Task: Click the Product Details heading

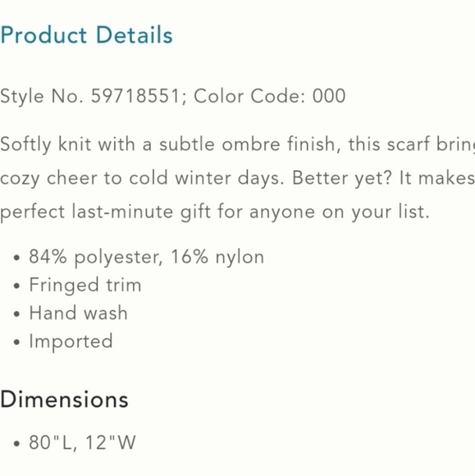Action: click(86, 35)
